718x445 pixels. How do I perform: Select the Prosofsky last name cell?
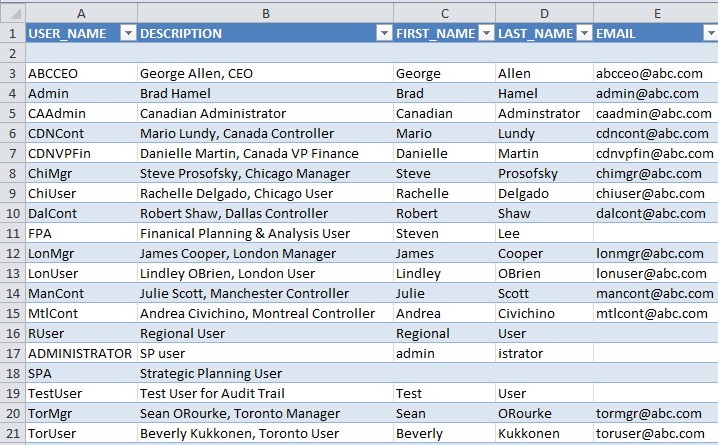pos(543,173)
